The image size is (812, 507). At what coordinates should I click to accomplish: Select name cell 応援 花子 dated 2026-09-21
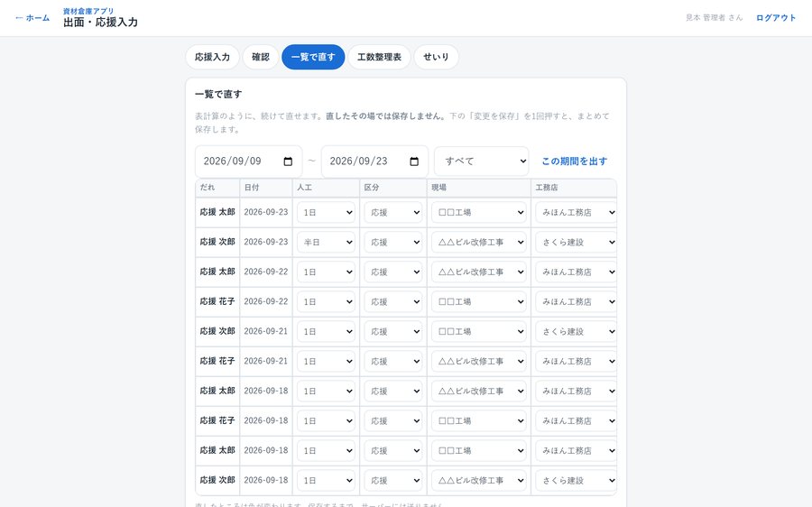tap(217, 361)
